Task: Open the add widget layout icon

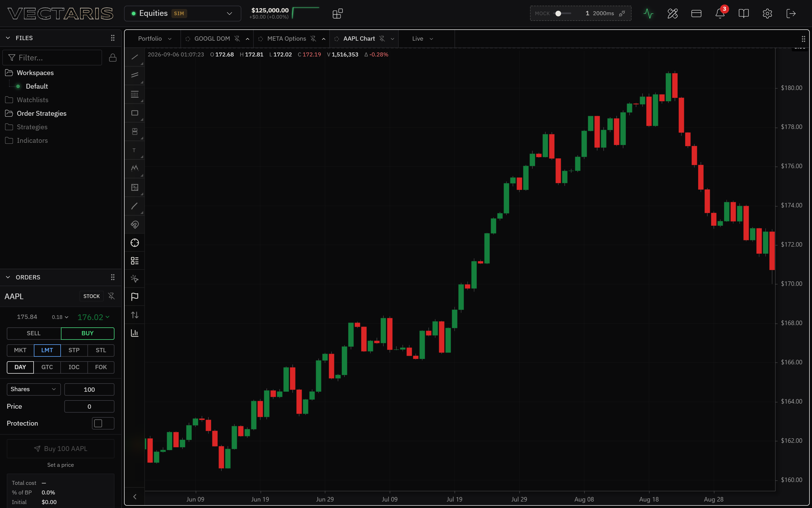Action: point(337,14)
